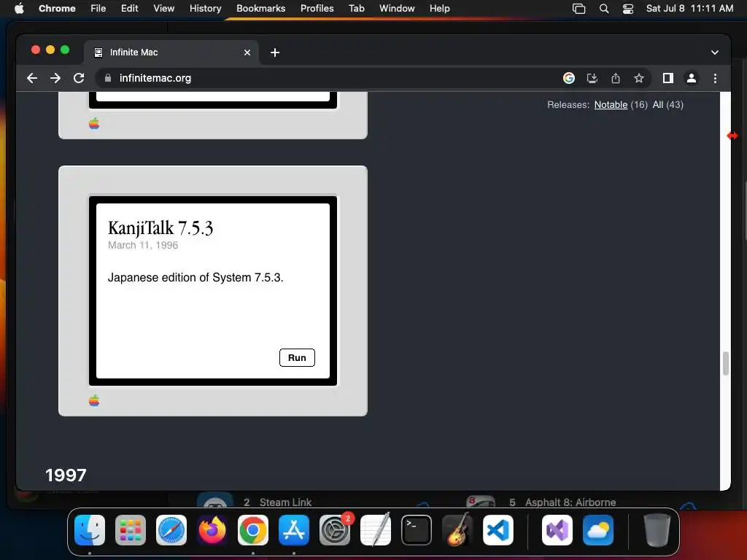747x560 pixels.
Task: Open the Chrome menu
Action: click(57, 9)
